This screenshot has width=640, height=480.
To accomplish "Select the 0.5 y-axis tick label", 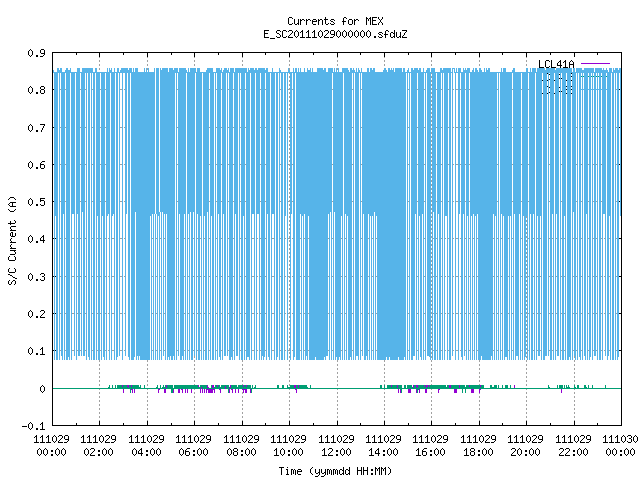I will [36, 202].
